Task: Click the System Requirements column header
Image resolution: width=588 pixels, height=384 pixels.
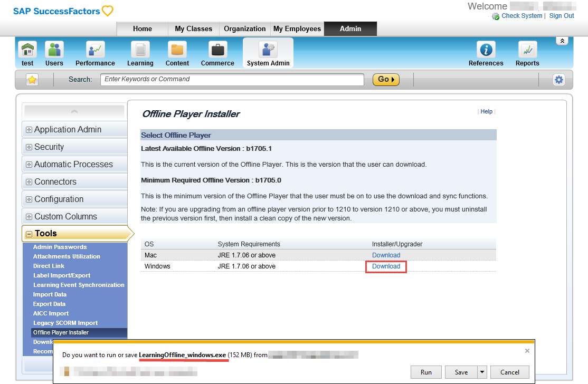Action: 249,244
